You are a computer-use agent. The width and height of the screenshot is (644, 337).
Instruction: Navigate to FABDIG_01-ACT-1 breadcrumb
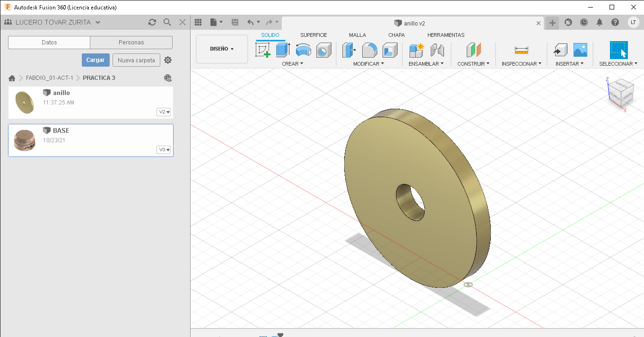point(50,78)
